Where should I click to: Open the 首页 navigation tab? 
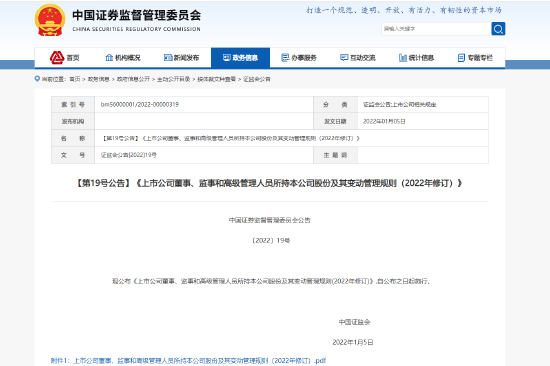tap(64, 58)
